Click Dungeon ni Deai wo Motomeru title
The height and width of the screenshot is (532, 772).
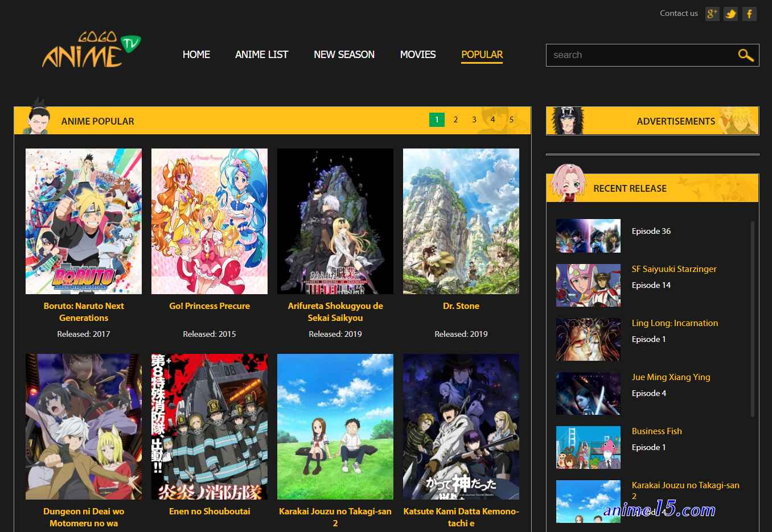tap(84, 517)
